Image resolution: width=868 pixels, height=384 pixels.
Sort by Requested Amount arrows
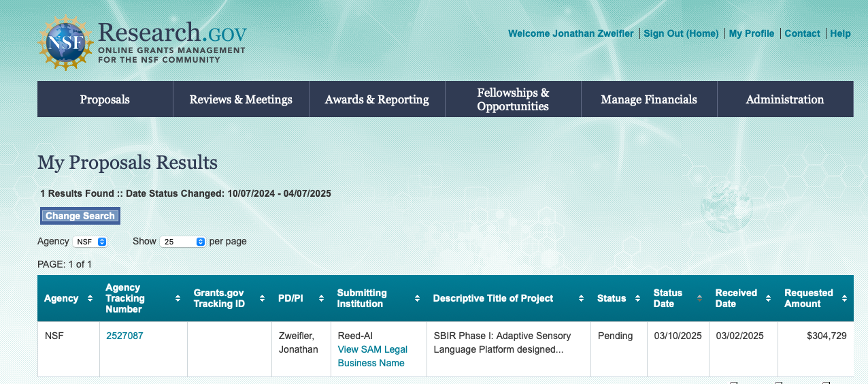click(844, 299)
